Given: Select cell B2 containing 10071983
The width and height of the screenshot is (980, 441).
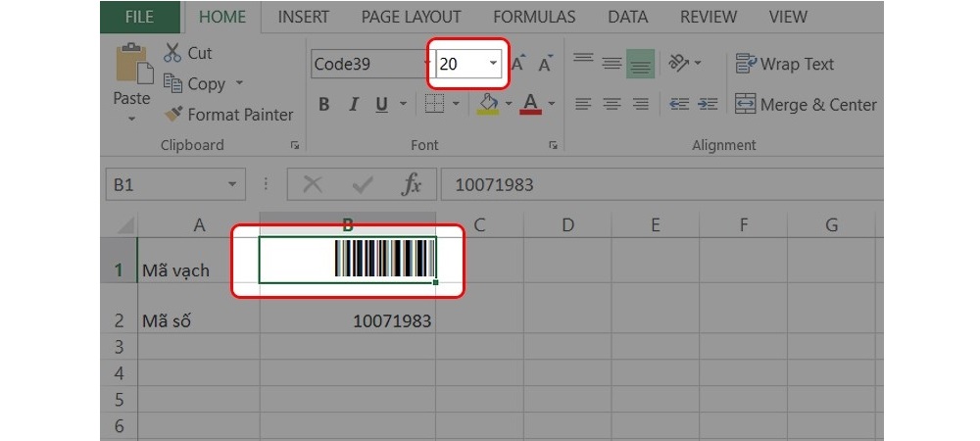Looking at the screenshot, I should click(348, 320).
